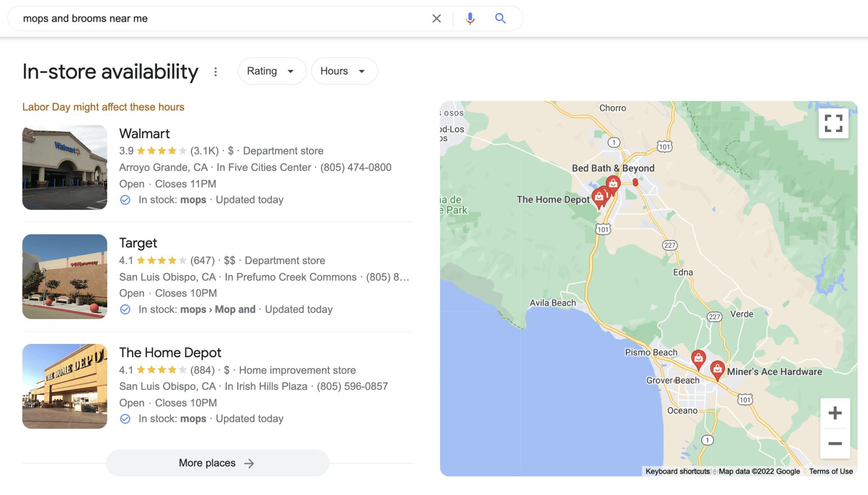Image resolution: width=868 pixels, height=495 pixels.
Task: Click the in-stock checkmark icon for Walmart
Action: [125, 200]
